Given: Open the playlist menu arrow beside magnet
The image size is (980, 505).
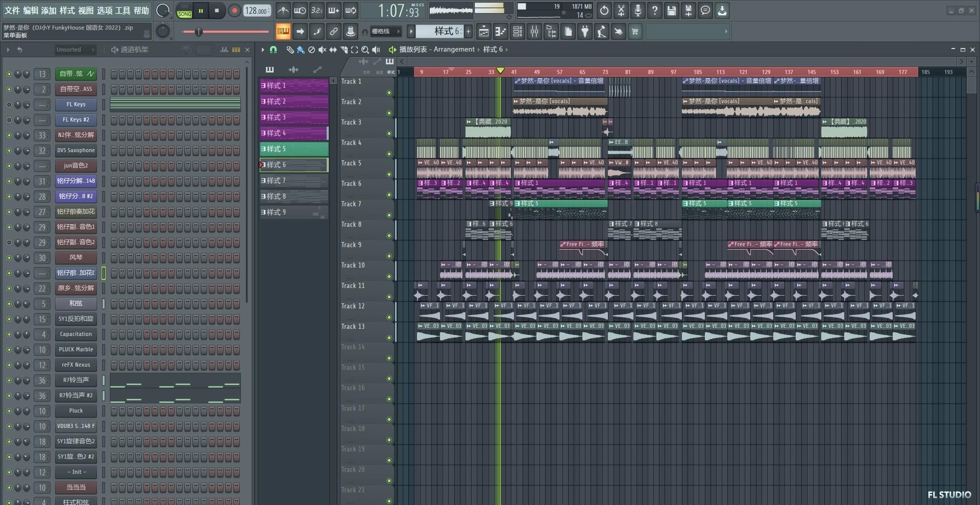Looking at the screenshot, I should point(263,50).
